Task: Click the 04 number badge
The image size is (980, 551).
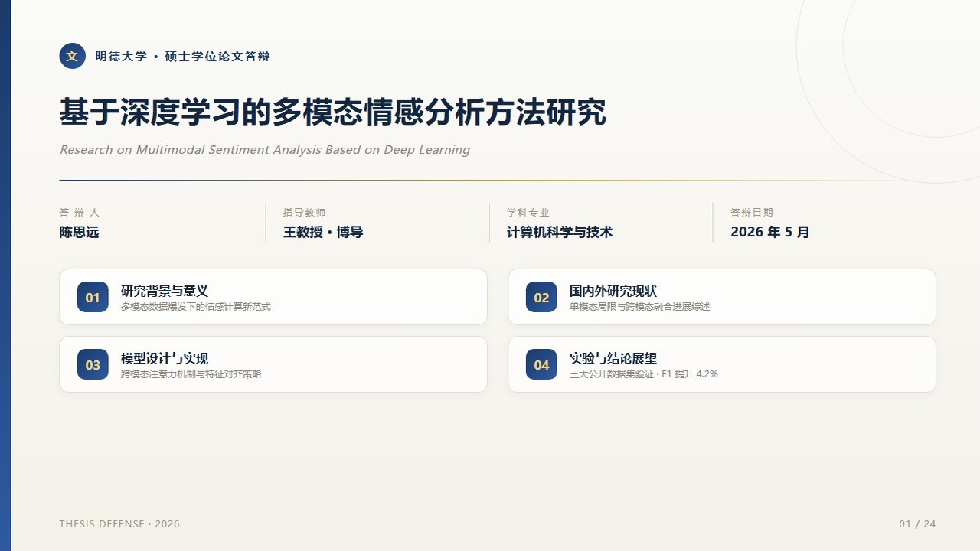Action: click(x=541, y=364)
